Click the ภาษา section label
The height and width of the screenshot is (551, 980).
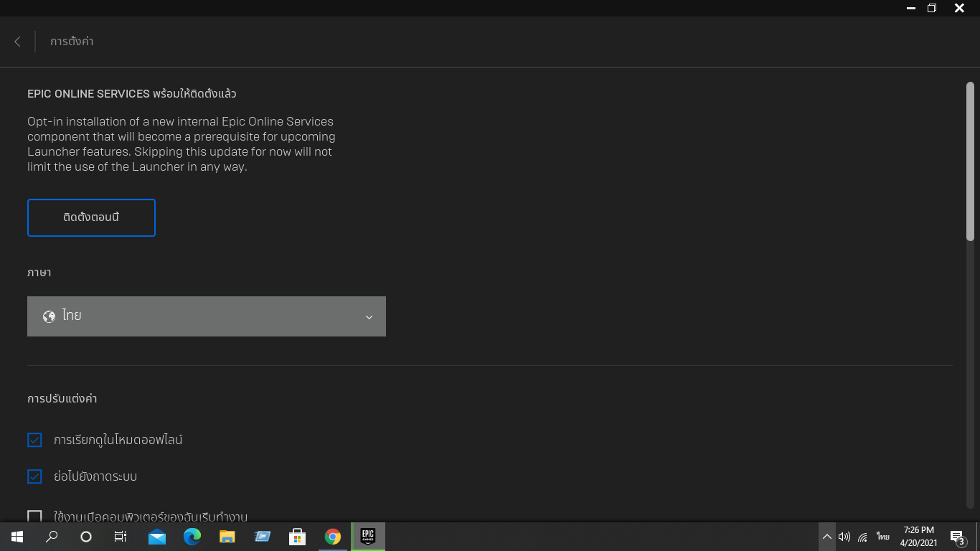coord(39,273)
